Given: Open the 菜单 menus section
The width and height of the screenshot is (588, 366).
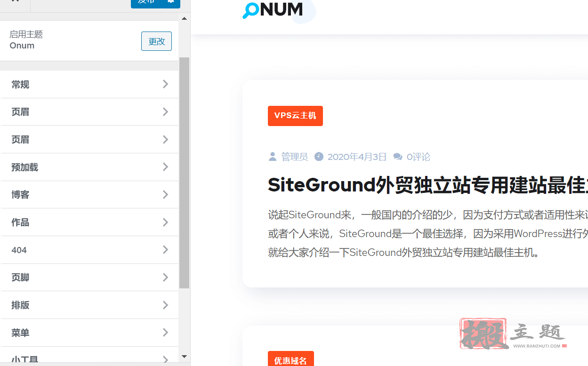Looking at the screenshot, I should point(89,333).
